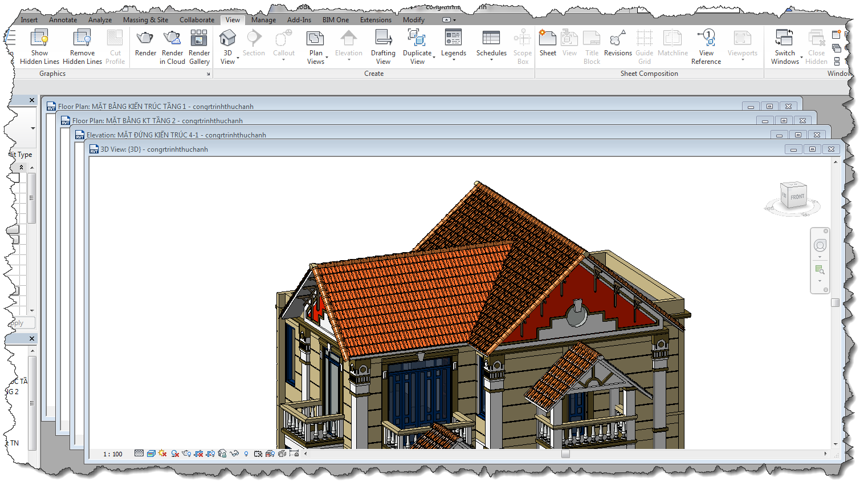868x490 pixels.
Task: Toggle Show Analytical Model in view bar
Action: (x=270, y=453)
